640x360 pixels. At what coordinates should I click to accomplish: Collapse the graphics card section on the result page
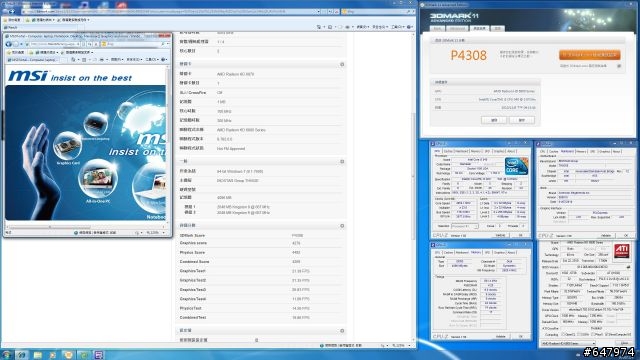tap(342, 64)
